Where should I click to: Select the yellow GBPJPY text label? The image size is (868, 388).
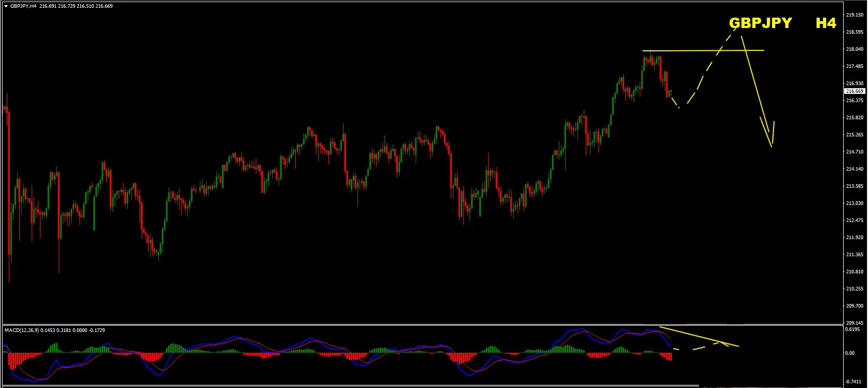tap(761, 23)
